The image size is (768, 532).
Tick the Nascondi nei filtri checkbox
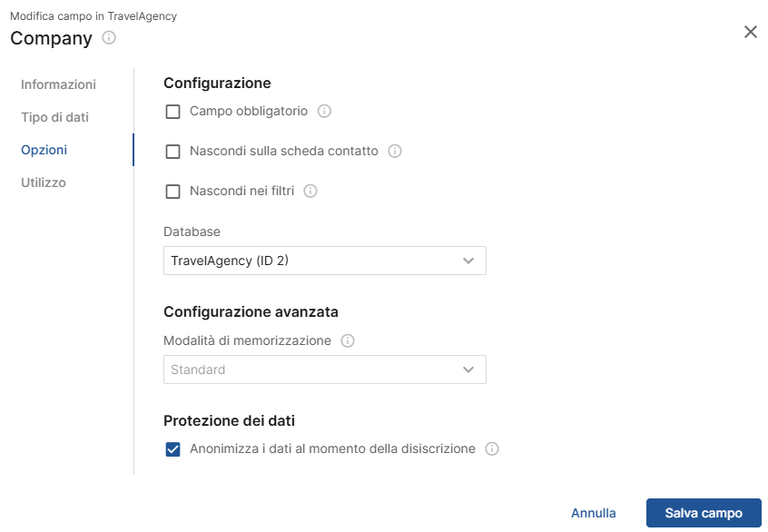click(x=172, y=191)
